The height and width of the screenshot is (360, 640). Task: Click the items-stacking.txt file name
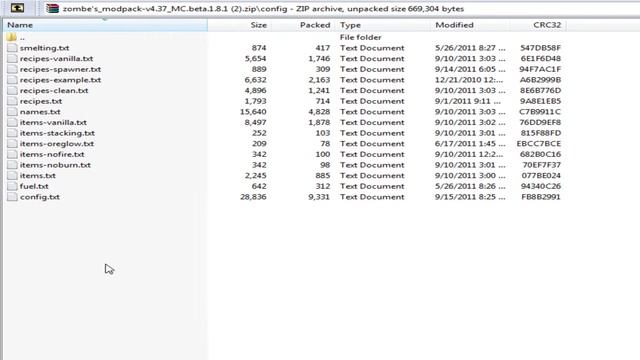point(57,133)
